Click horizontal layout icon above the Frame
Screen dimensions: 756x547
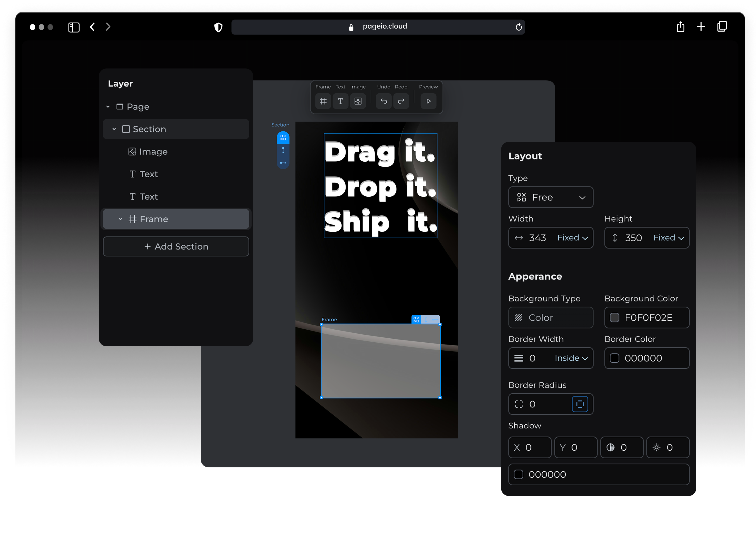435,320
